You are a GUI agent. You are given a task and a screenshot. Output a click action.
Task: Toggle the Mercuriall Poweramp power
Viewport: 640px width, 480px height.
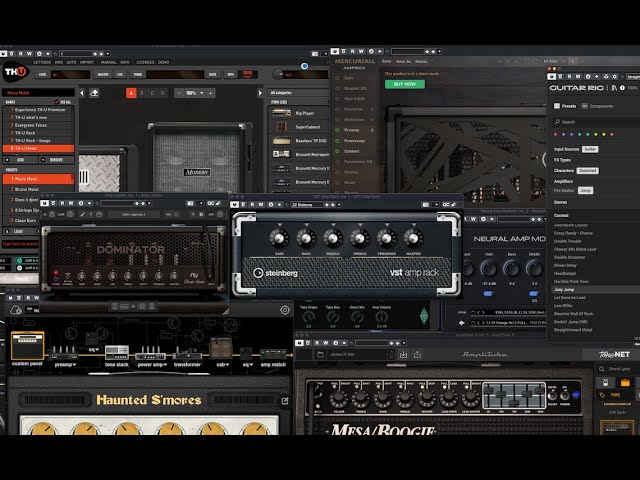point(337,141)
